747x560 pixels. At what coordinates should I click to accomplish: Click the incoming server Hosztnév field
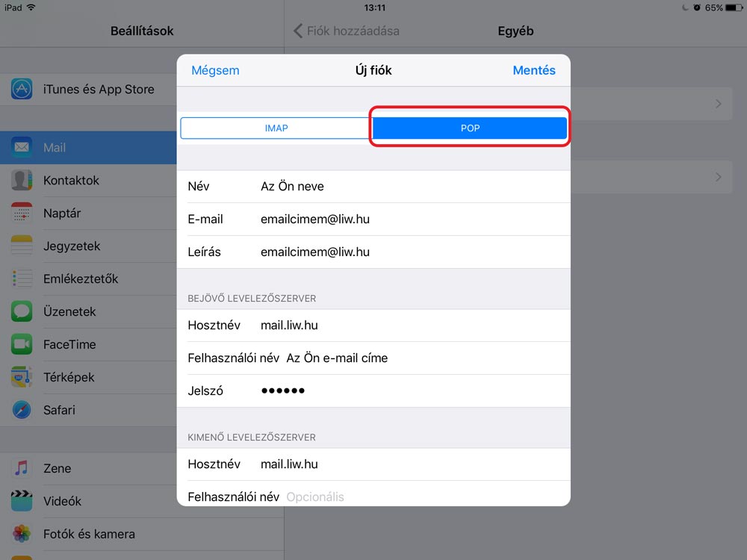(411, 326)
